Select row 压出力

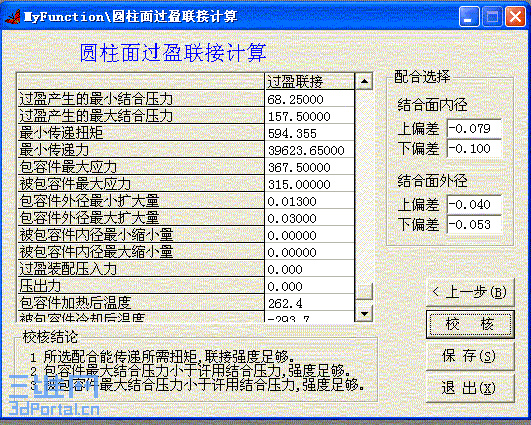point(186,286)
